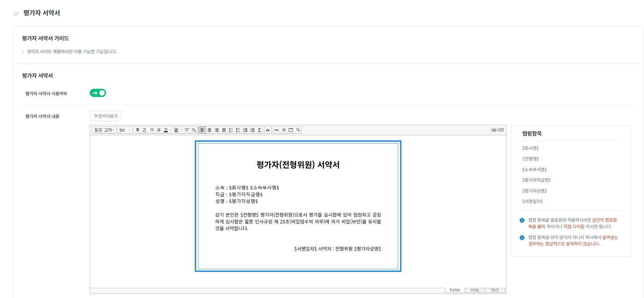Apply italic formatting in editor toolbar
This screenshot has width=644, height=298.
tap(151, 130)
